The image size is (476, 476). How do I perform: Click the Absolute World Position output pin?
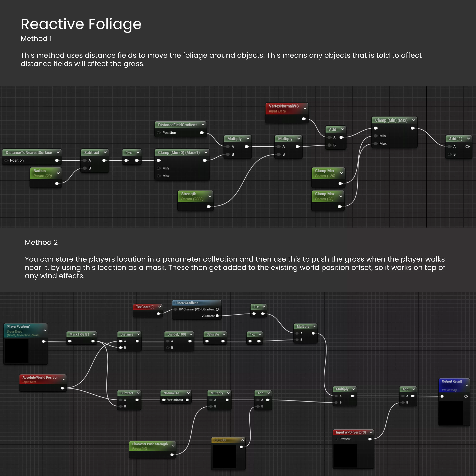62,388
